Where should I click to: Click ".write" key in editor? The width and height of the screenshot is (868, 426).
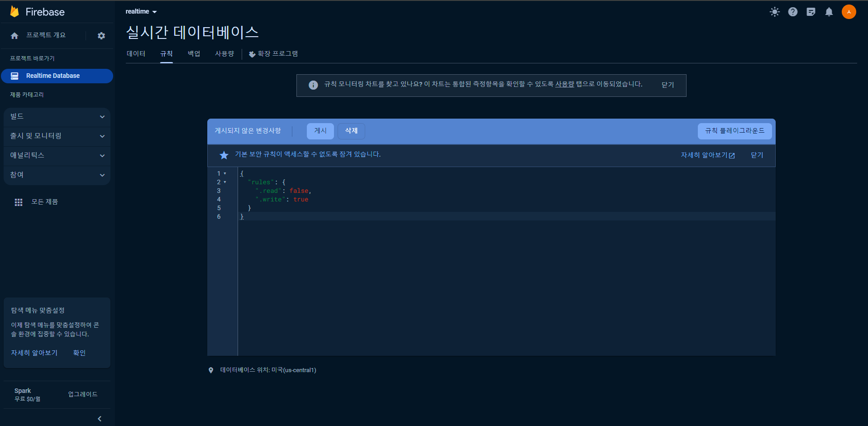(x=271, y=200)
